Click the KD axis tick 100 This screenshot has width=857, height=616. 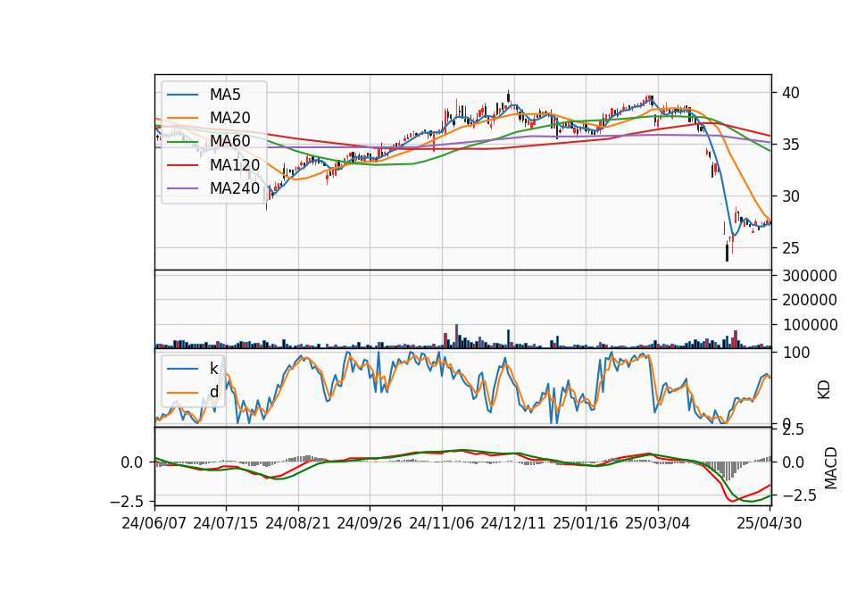(795, 353)
